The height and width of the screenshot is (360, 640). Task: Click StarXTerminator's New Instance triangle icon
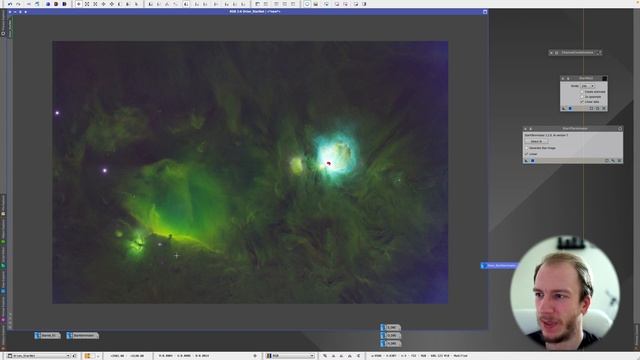click(x=527, y=161)
